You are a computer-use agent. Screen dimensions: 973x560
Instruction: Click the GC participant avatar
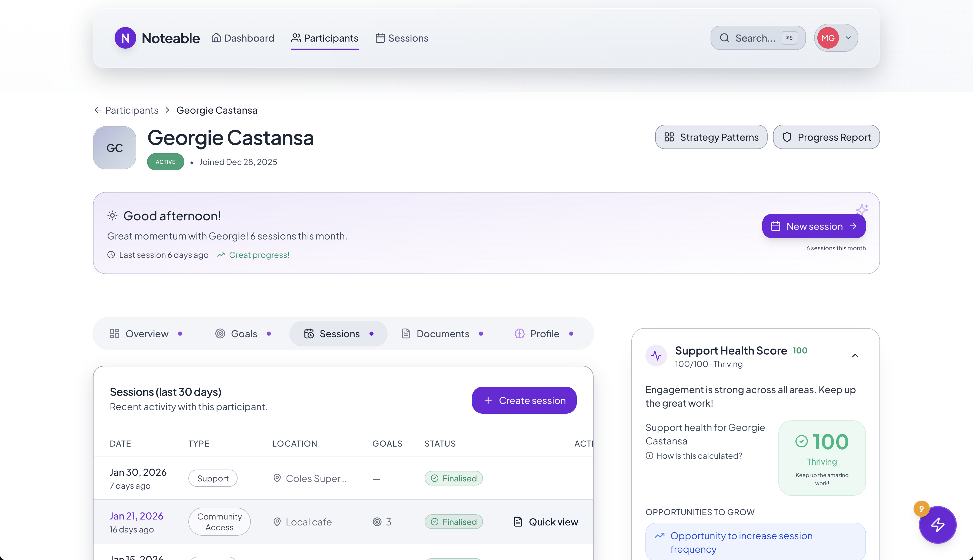pos(114,148)
